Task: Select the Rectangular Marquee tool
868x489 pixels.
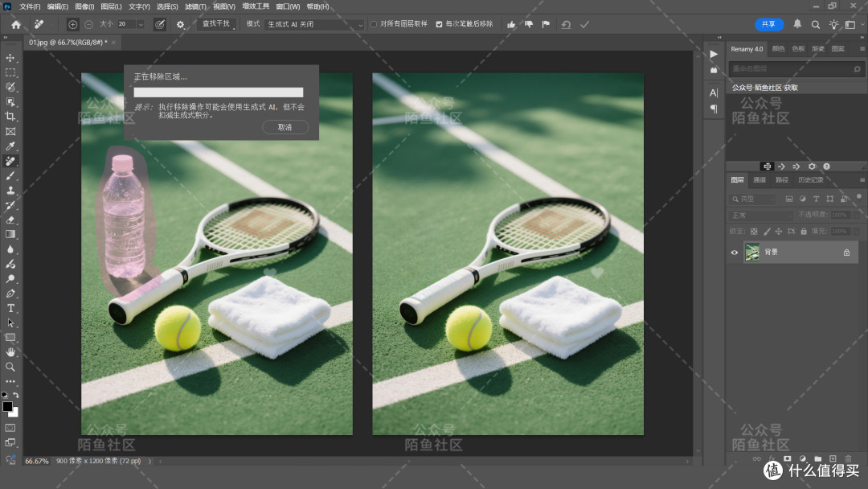Action: (10, 72)
